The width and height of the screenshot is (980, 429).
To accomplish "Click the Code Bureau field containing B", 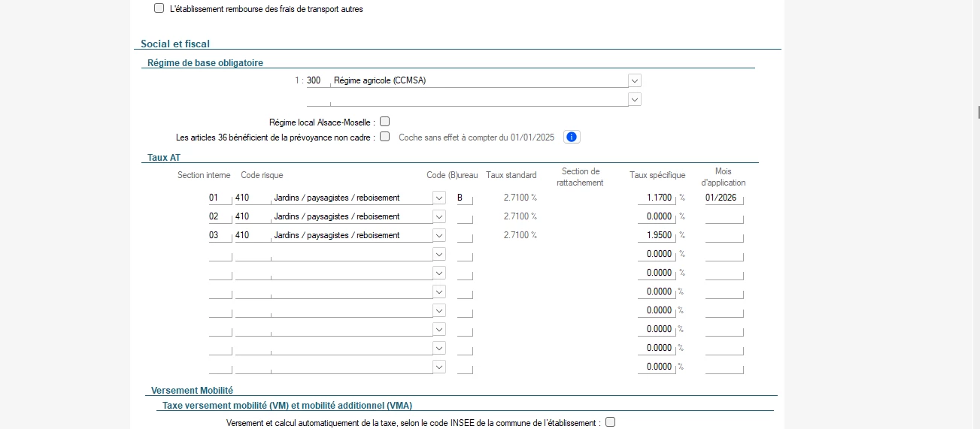I will pos(465,198).
